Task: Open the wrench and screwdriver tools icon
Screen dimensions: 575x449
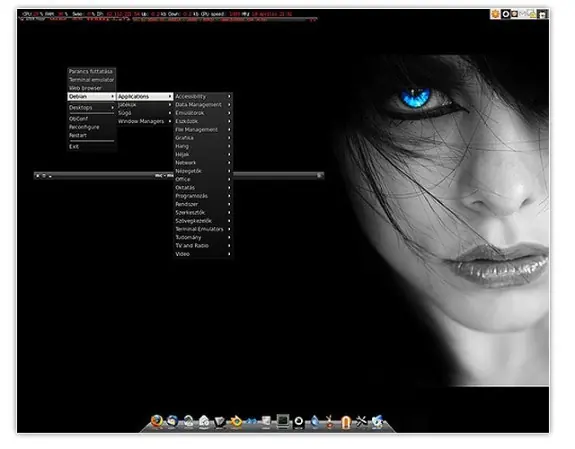Action: point(361,421)
